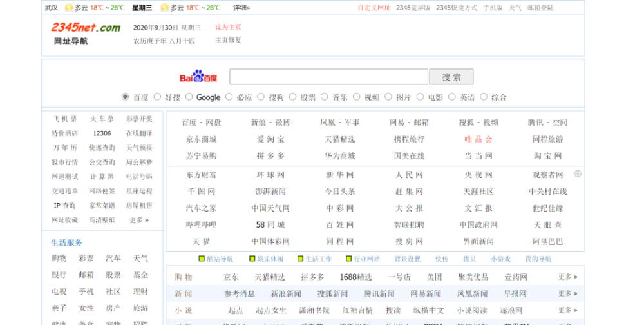This screenshot has height=325, width=644.
Task: Open 参考消息 in the 新闻 row
Action: click(x=240, y=294)
